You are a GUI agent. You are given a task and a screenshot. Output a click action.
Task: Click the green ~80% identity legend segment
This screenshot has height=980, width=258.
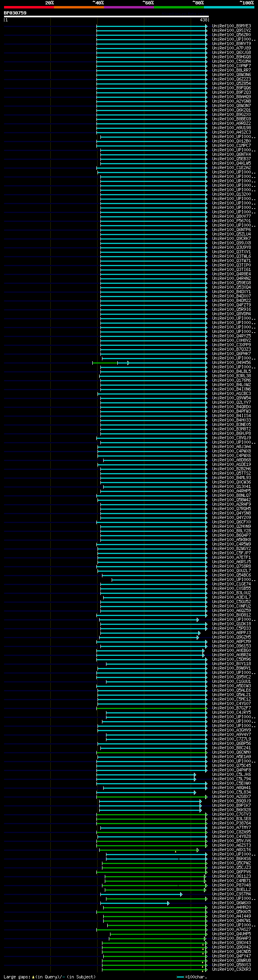(179, 7)
